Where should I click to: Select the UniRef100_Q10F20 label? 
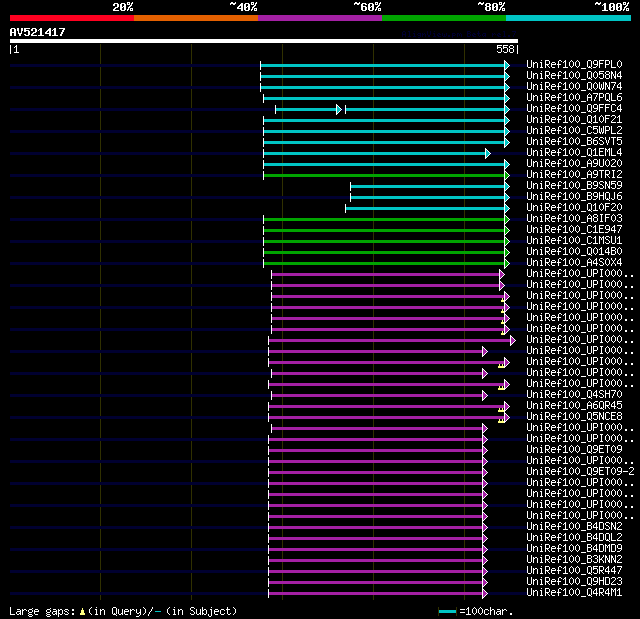tap(574, 208)
